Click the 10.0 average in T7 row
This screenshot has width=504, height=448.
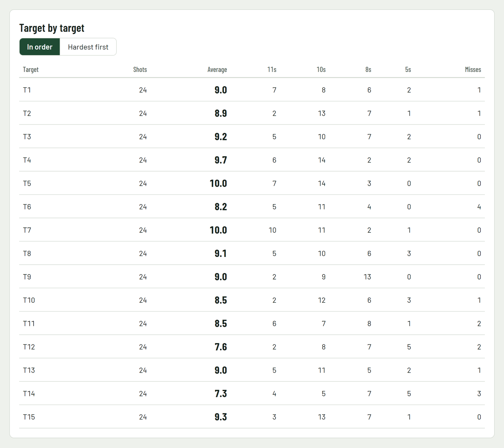218,230
